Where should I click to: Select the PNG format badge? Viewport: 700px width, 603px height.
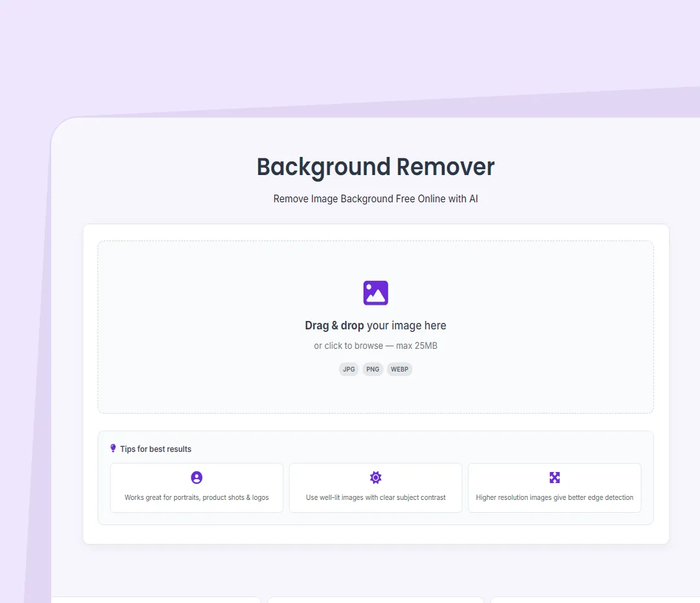click(x=372, y=369)
